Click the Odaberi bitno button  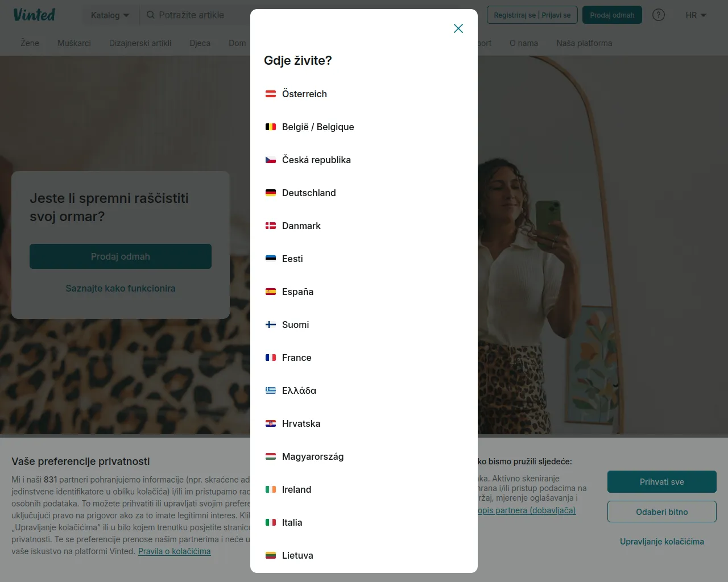click(x=662, y=512)
